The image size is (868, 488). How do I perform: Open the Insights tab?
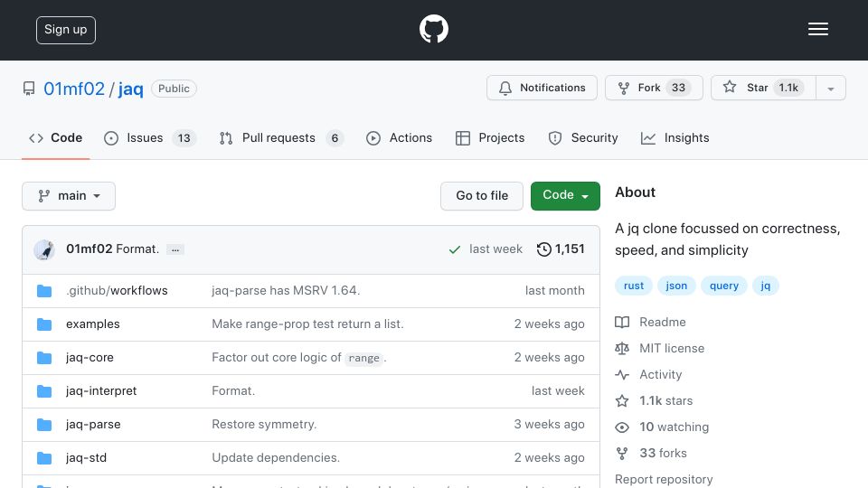[x=675, y=137]
